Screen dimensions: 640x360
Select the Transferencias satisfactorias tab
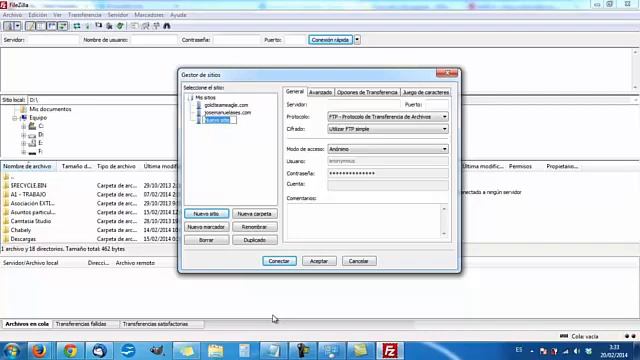click(156, 324)
